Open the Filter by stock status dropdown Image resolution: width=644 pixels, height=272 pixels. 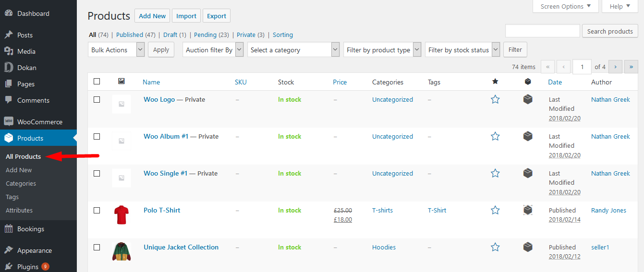pos(462,50)
